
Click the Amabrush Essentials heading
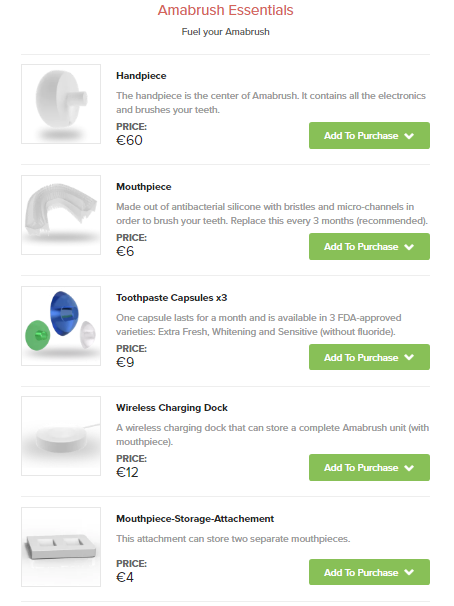(226, 10)
